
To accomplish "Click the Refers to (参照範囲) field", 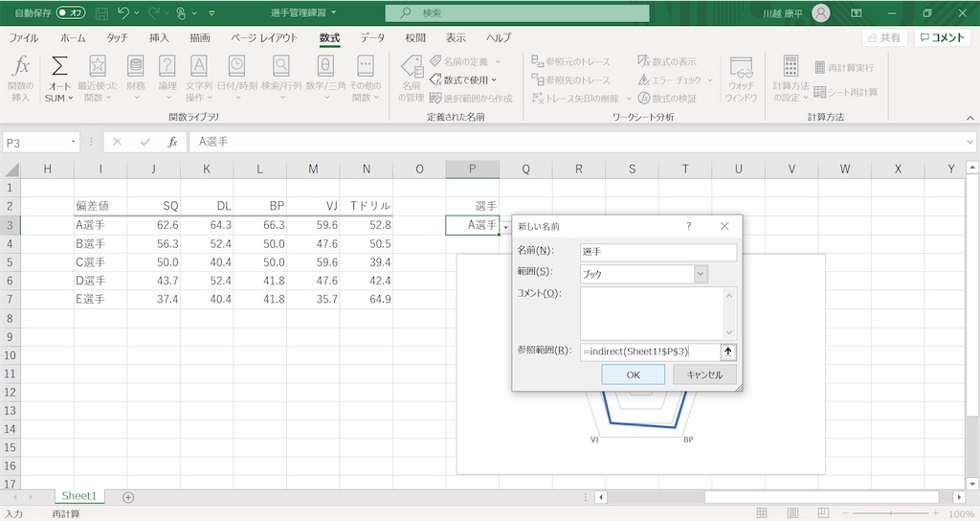I will click(x=650, y=351).
